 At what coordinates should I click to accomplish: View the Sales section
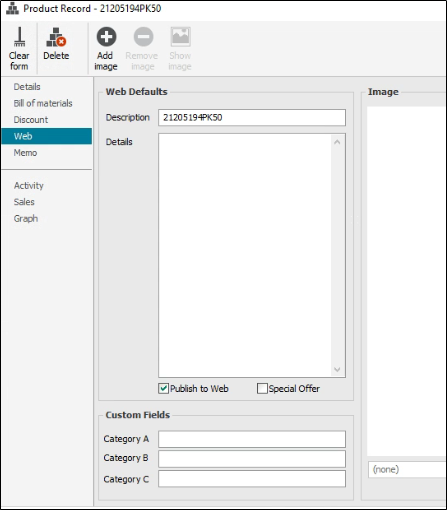pos(24,202)
